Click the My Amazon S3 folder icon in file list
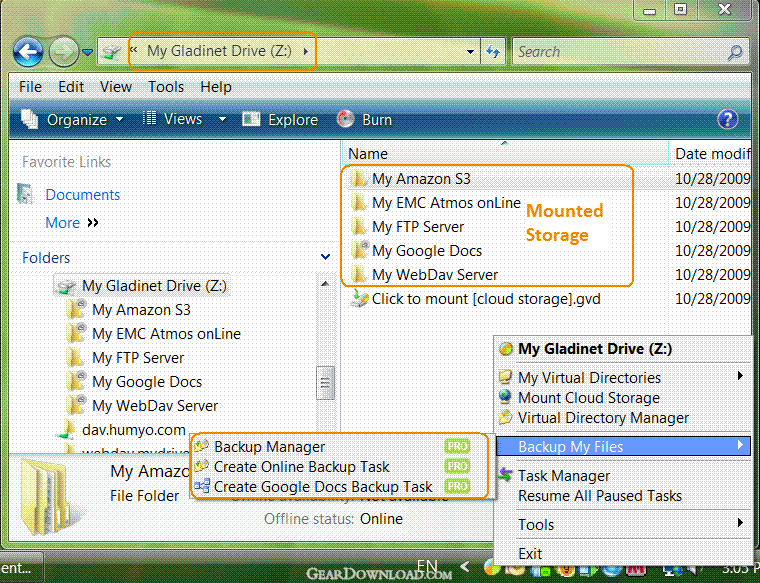This screenshot has width=760, height=583. (x=358, y=179)
